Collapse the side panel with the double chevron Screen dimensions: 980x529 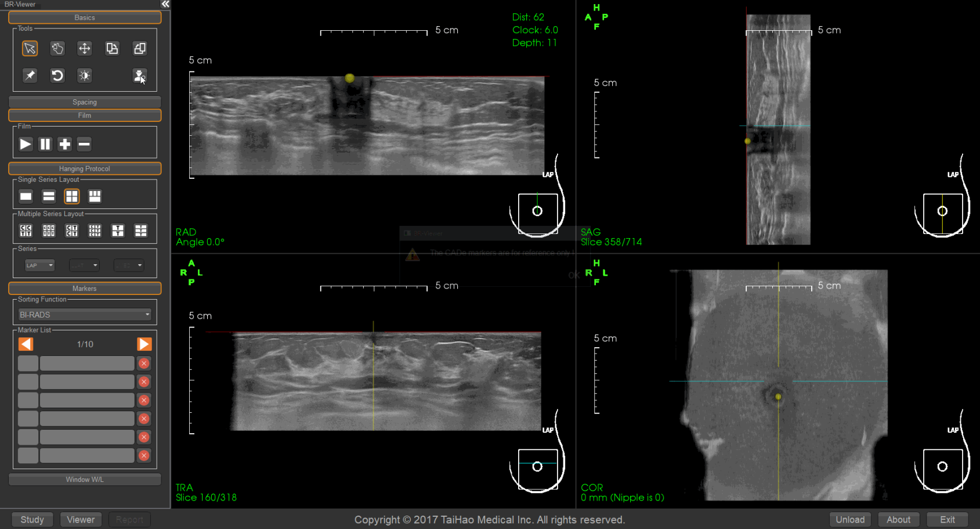click(165, 4)
